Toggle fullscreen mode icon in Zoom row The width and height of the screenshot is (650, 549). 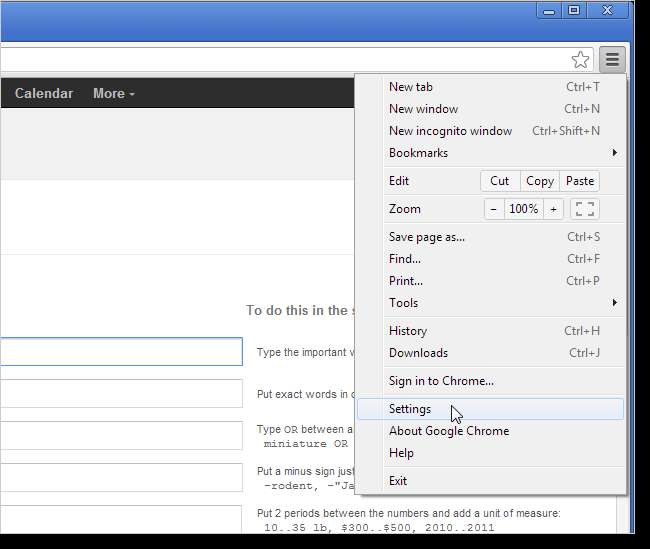pos(585,209)
